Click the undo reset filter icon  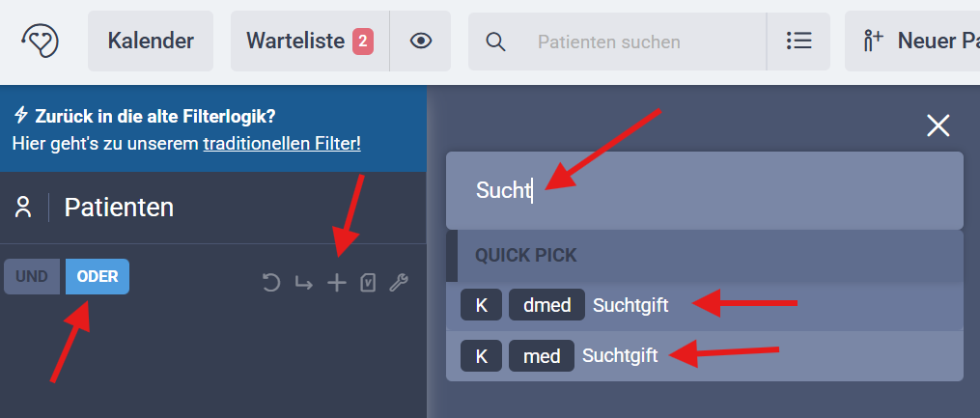271,283
